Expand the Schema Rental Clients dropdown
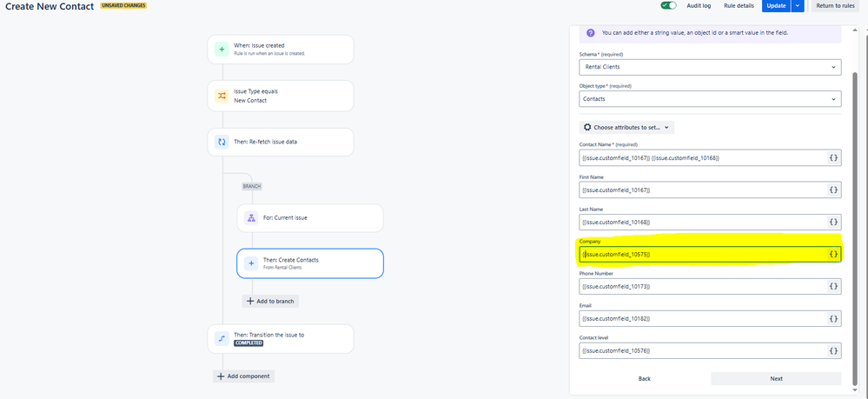Viewport: 868px width, 399px height. pos(710,67)
